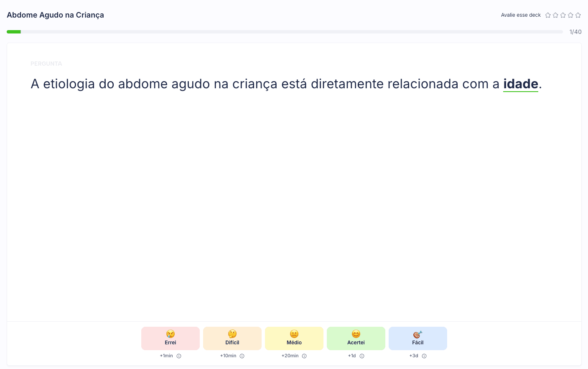Click the deck title Abdome Agudo na Criança
588x369 pixels.
coord(55,15)
